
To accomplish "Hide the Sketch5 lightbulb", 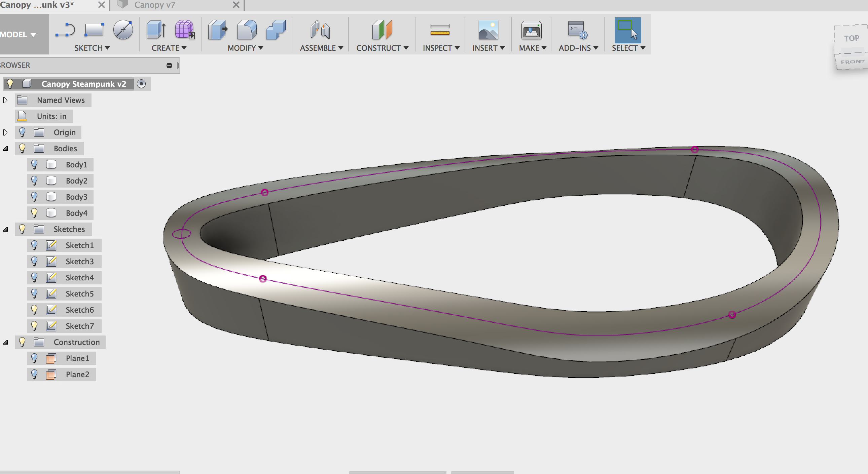I will coord(34,293).
